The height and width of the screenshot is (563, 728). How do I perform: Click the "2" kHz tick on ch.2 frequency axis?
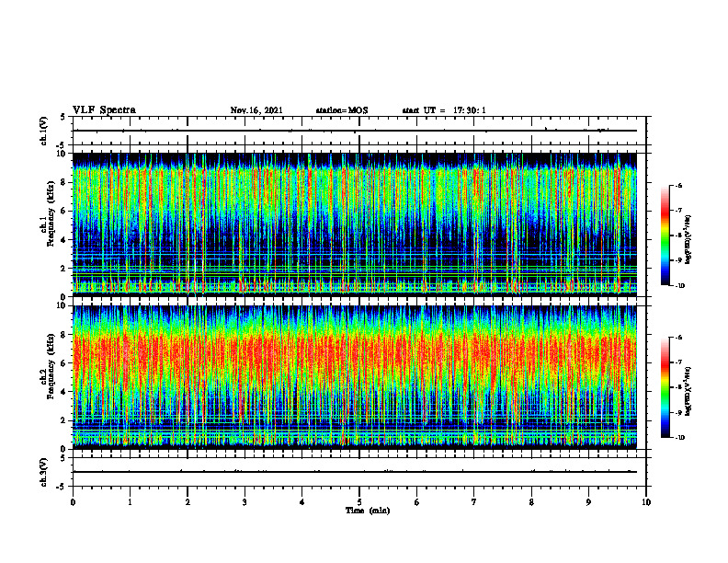point(64,420)
